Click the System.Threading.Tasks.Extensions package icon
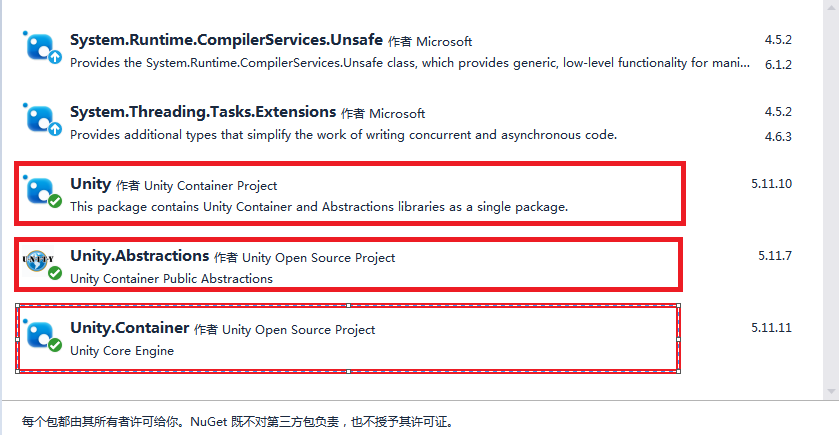This screenshot has width=839, height=435. point(42,120)
